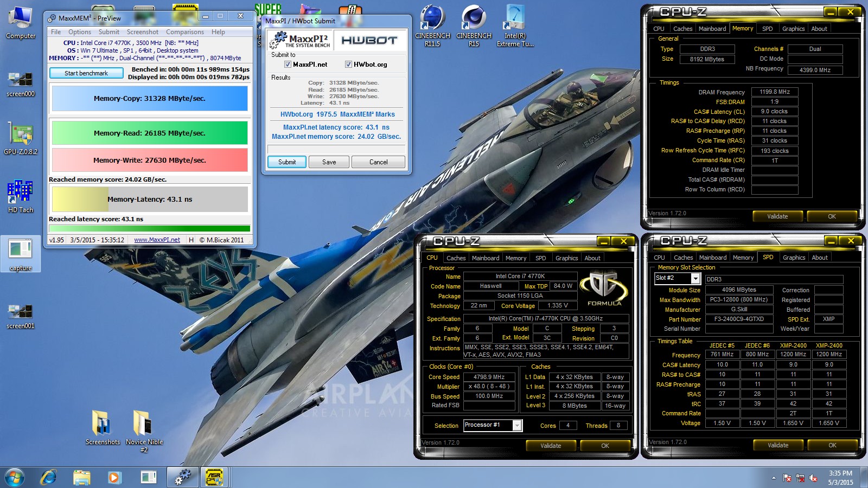Open About tab in the CPU-Z SPD window
The width and height of the screenshot is (868, 488).
coord(820,258)
